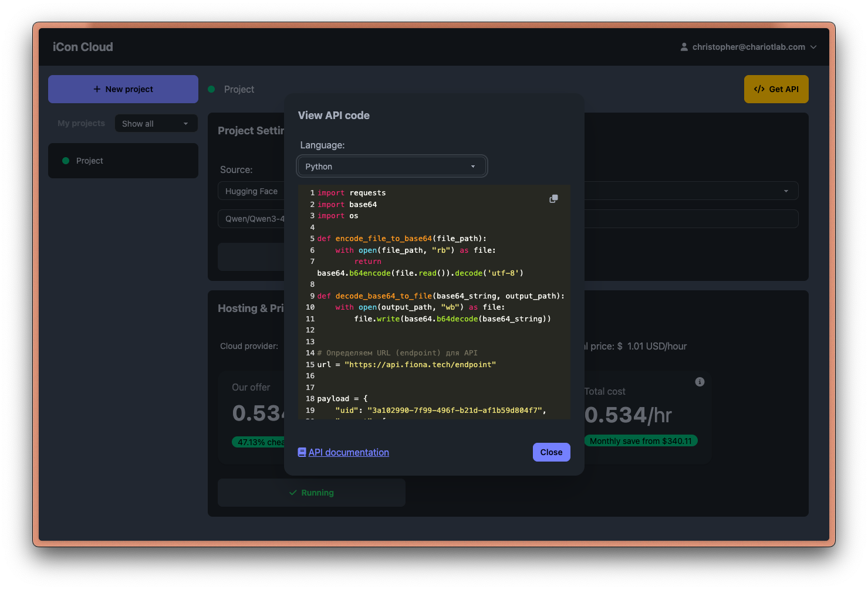Image resolution: width=868 pixels, height=590 pixels.
Task: Close the View API code dialog
Action: click(x=551, y=452)
